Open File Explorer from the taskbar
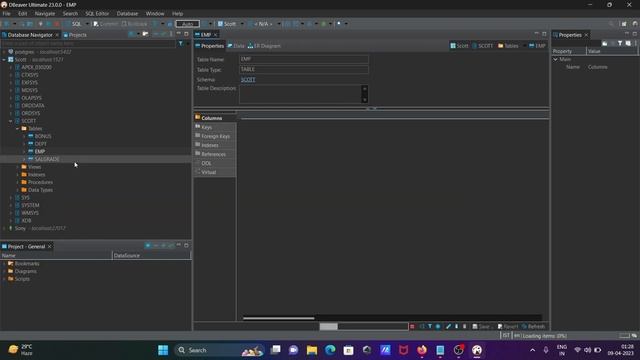 tap(312, 350)
